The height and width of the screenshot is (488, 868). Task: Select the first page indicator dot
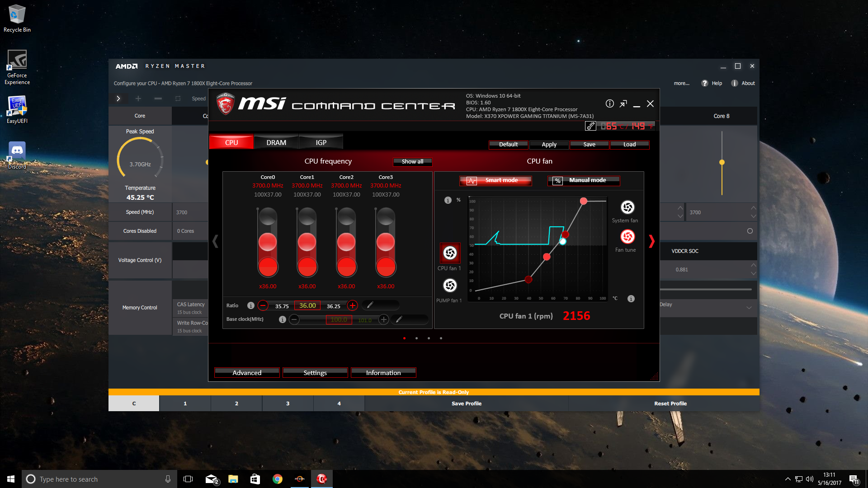pos(404,338)
